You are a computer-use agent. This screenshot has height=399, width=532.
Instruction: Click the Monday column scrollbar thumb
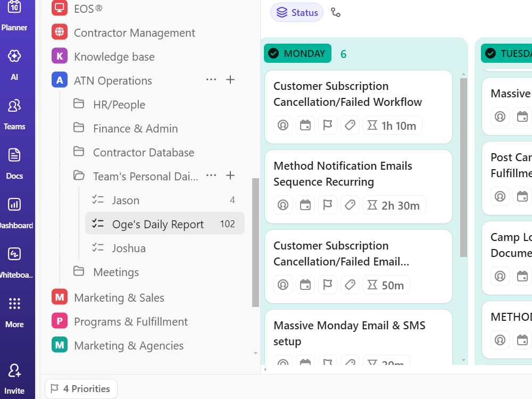click(463, 167)
